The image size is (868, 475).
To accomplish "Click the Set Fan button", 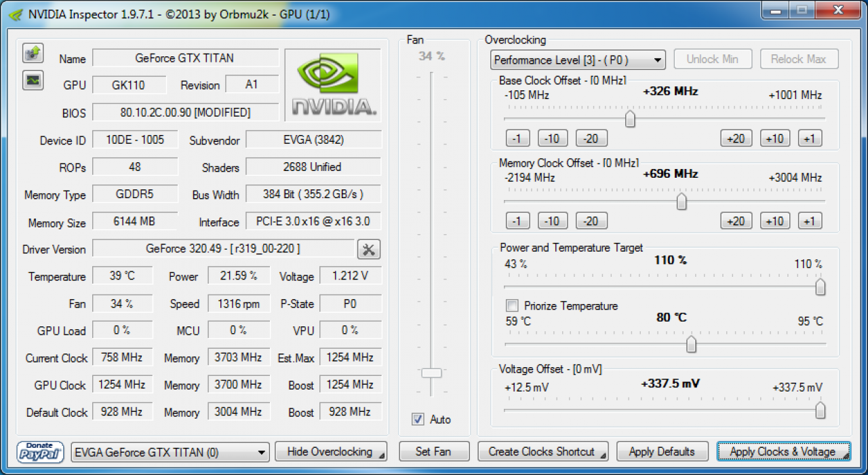I will point(433,452).
